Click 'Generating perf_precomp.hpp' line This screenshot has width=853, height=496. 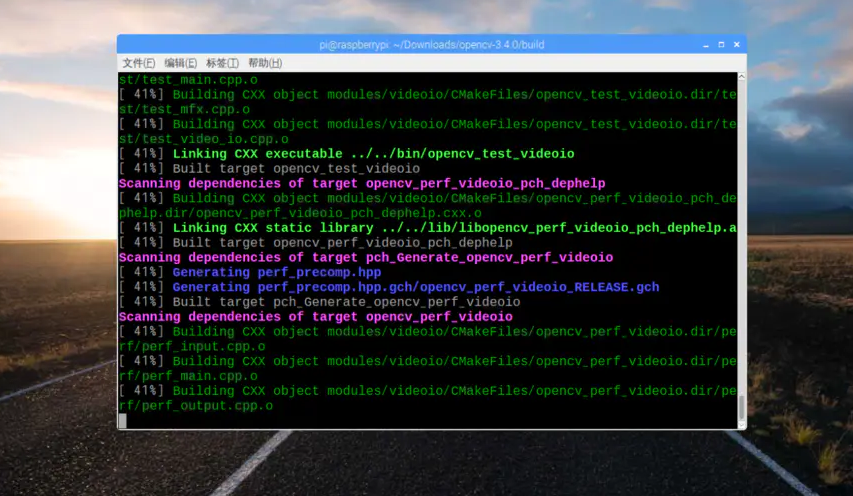click(250, 272)
